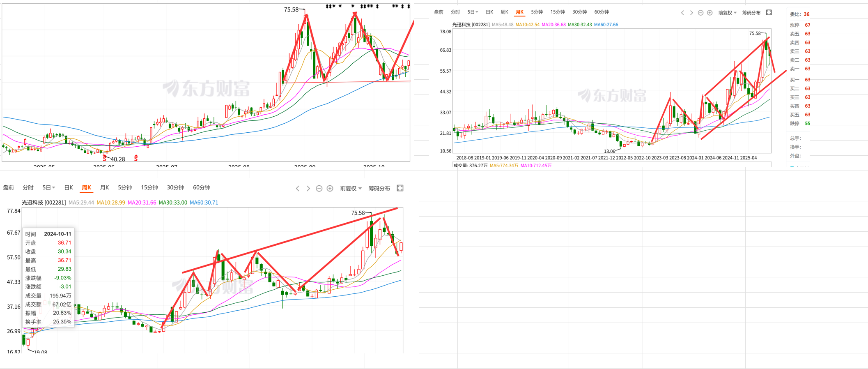Click MA5:48.48 label on monthly chart

coord(503,25)
